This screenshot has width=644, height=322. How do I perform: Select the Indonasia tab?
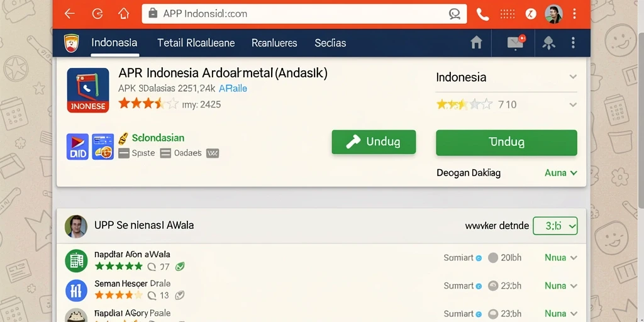click(x=114, y=43)
